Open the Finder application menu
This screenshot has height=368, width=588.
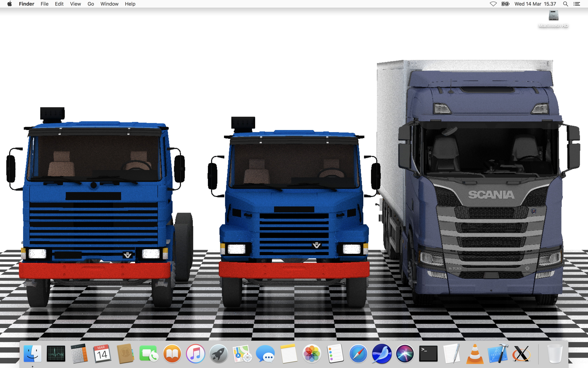(x=26, y=4)
